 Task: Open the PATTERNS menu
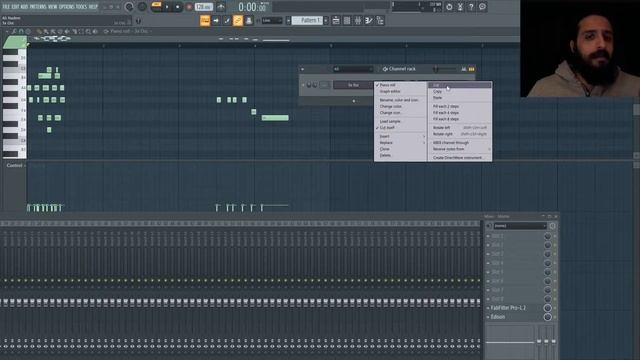(x=38, y=7)
